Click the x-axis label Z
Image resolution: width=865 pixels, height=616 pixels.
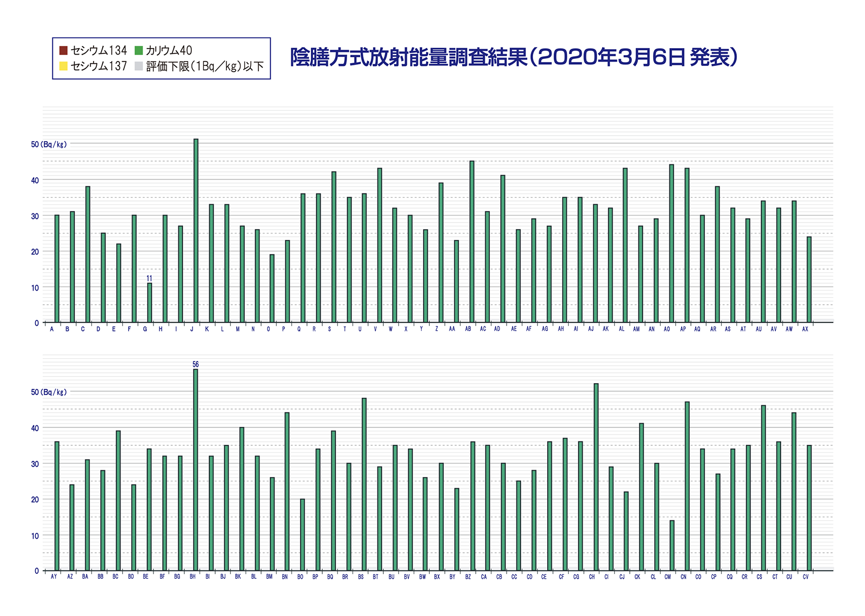pyautogui.click(x=437, y=329)
